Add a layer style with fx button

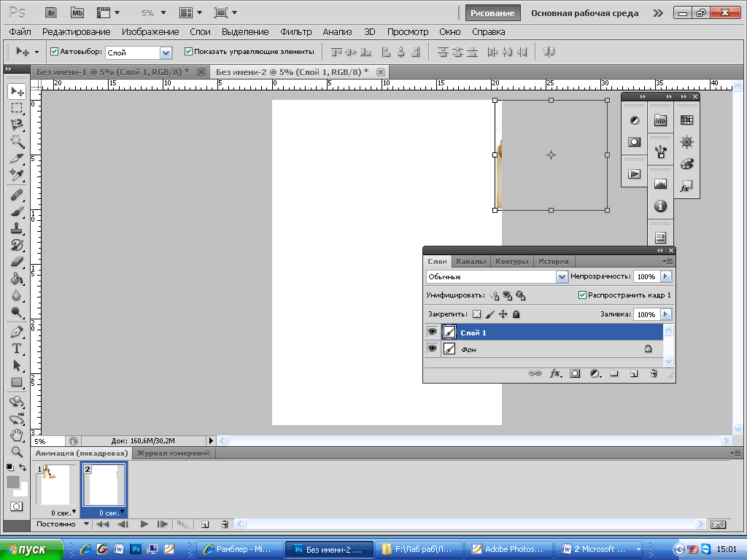pos(555,374)
